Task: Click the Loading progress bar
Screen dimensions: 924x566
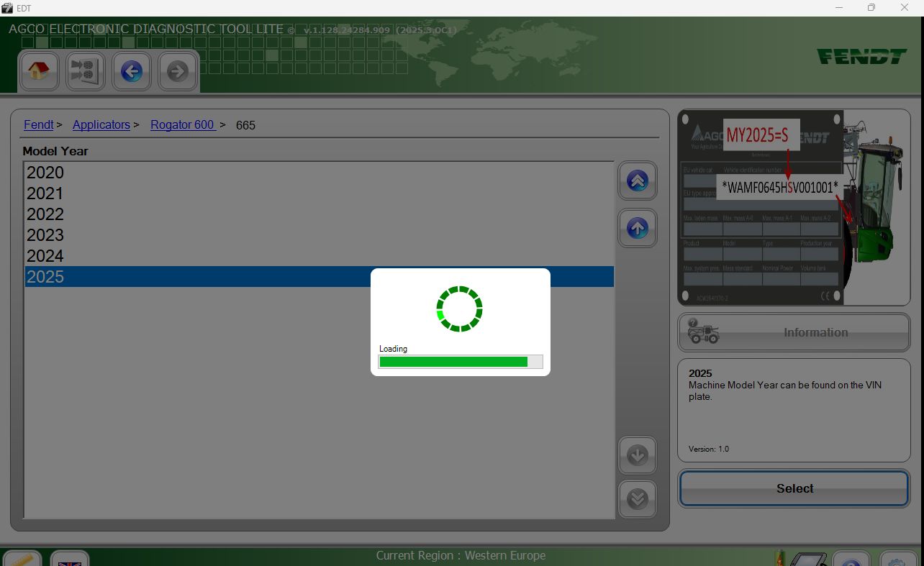Action: tap(461, 362)
